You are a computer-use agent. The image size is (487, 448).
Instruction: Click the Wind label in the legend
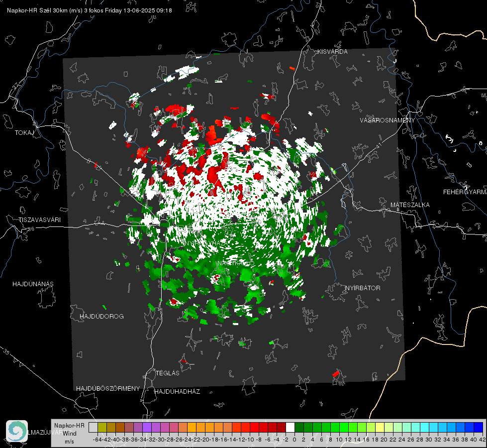(x=70, y=434)
